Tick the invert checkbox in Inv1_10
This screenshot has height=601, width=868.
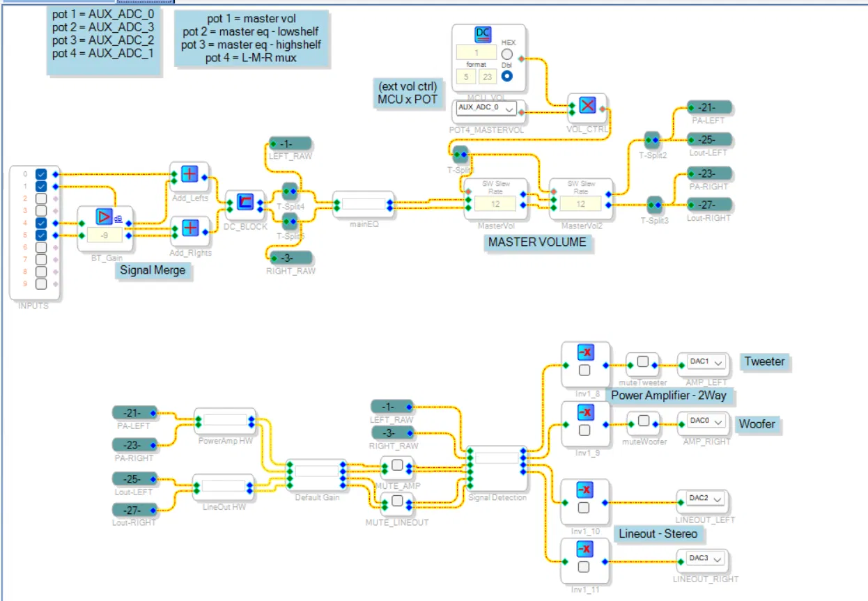pyautogui.click(x=585, y=508)
